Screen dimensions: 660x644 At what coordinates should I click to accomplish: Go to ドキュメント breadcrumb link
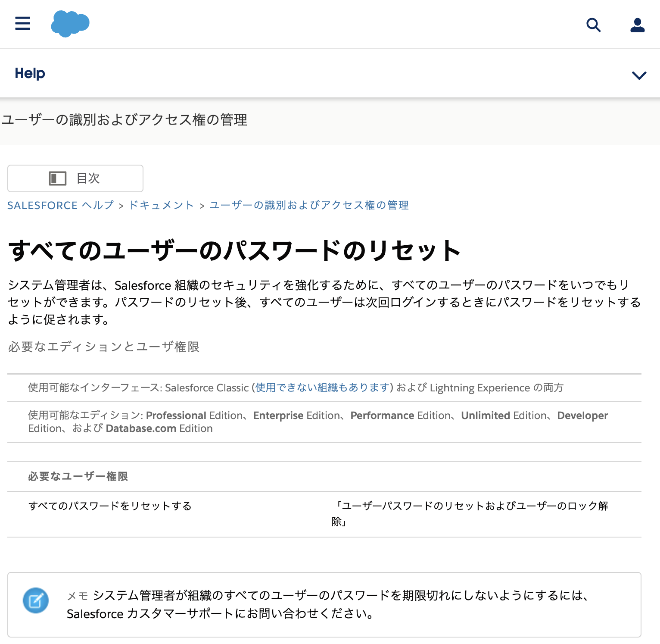[x=162, y=205]
